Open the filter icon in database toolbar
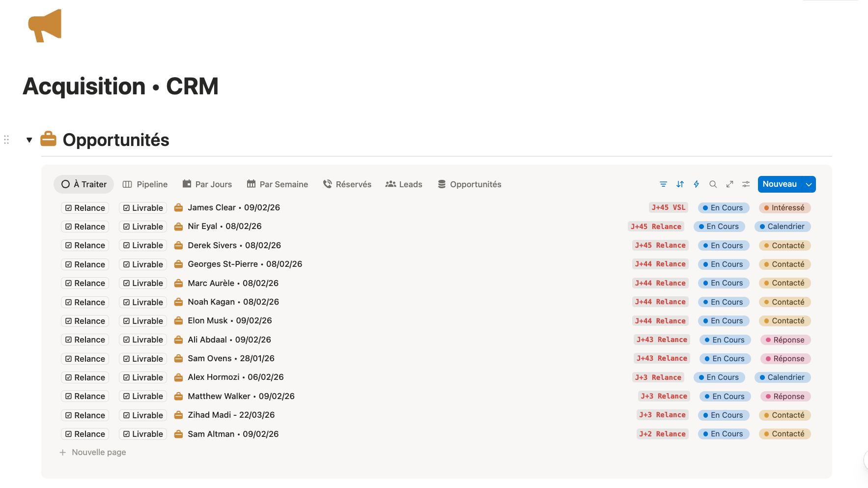 pos(663,184)
